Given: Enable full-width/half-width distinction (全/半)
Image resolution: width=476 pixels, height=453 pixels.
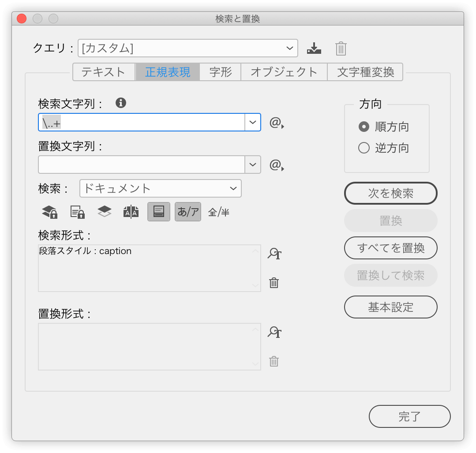Looking at the screenshot, I should point(218,212).
